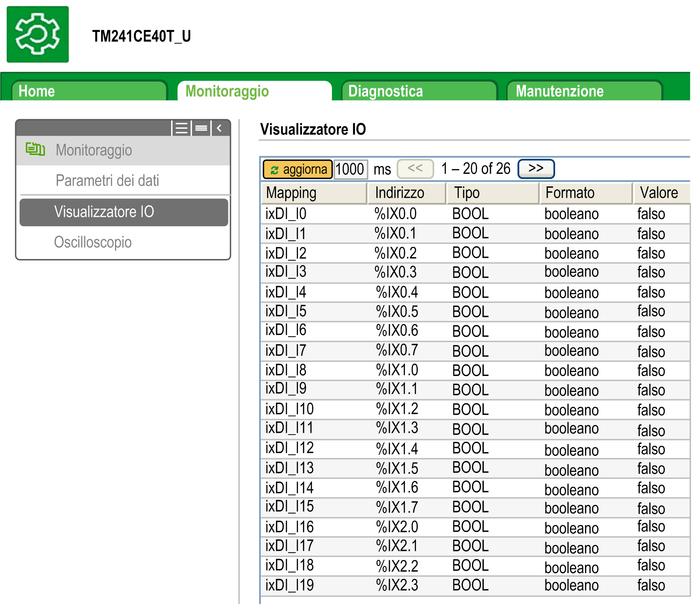Click the compact list view icon
Screen dimensions: 700x614
pyautogui.click(x=201, y=128)
